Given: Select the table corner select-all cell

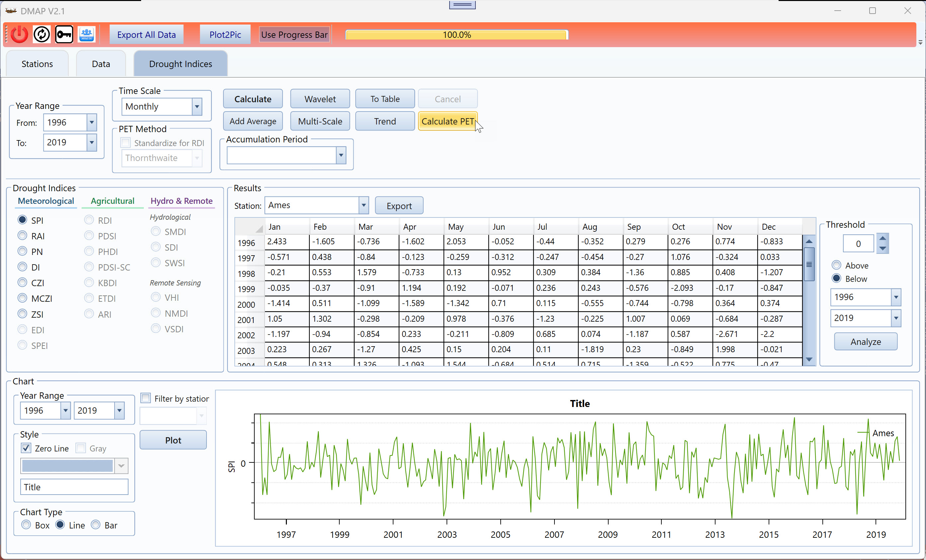Looking at the screenshot, I should point(250,227).
